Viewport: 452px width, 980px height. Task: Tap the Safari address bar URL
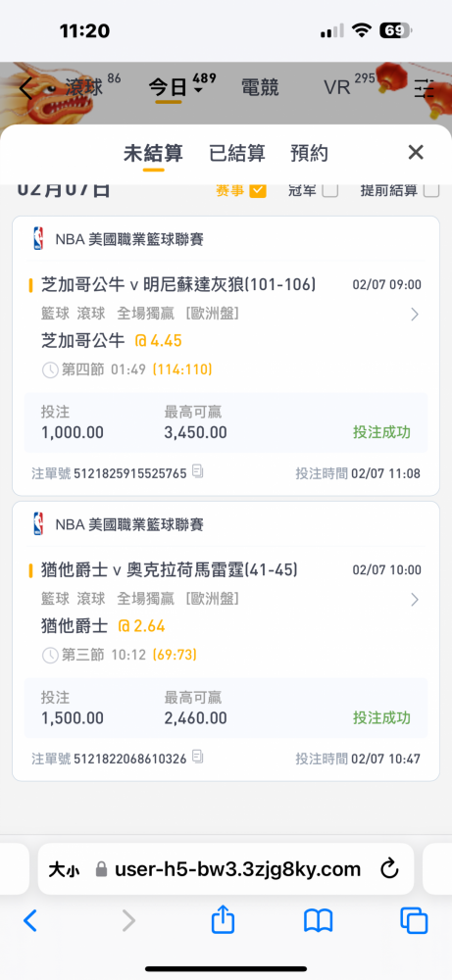click(x=237, y=868)
